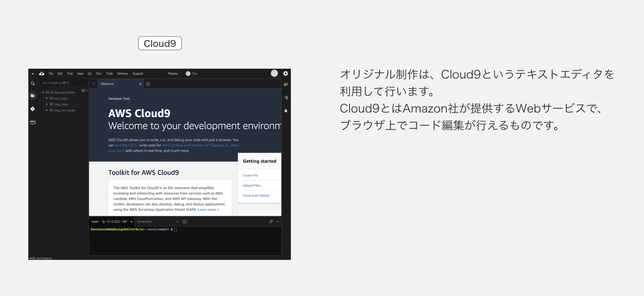The width and height of the screenshot is (644, 296).
Task: Collapse the litl-DevLessonWebI root folder
Action: click(x=43, y=92)
